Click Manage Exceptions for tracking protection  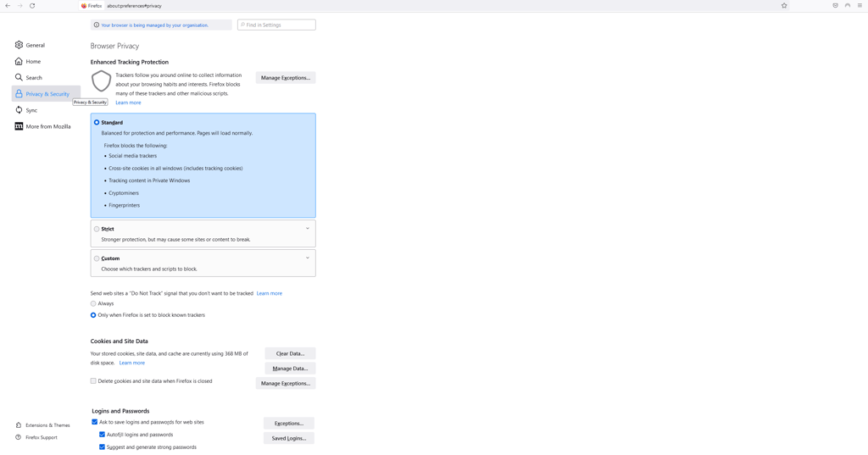click(x=286, y=77)
